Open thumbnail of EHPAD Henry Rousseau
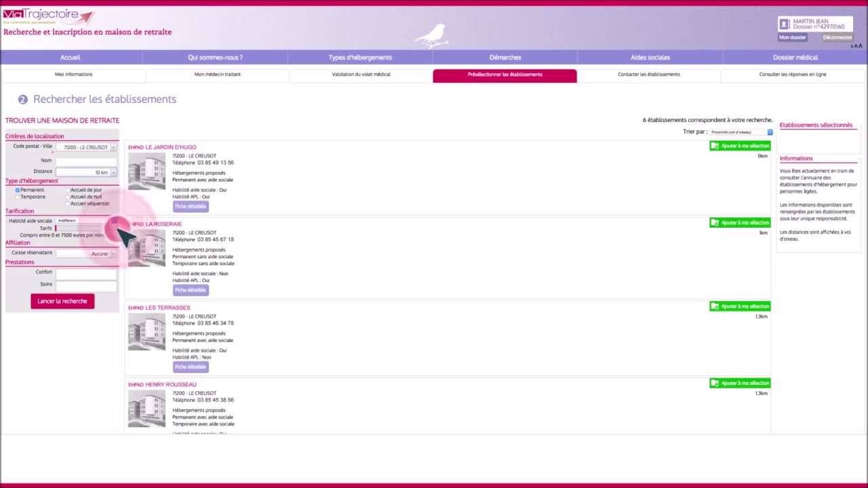This screenshot has width=868, height=488. point(146,409)
